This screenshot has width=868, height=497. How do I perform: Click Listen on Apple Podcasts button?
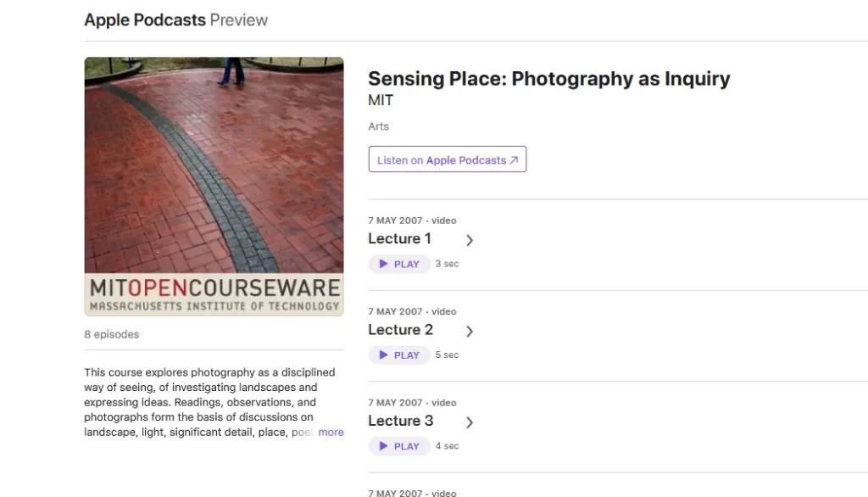[x=448, y=159]
